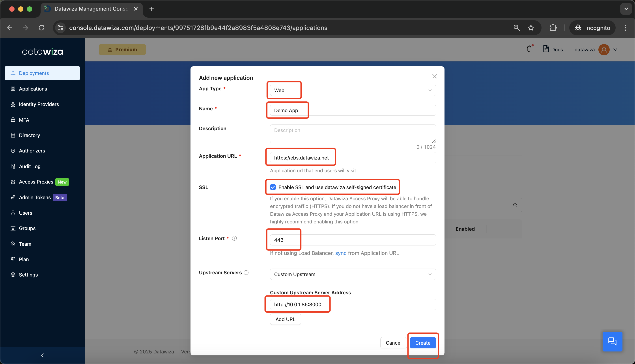Click the Listen Port field
This screenshot has width=635, height=364.
(x=353, y=240)
